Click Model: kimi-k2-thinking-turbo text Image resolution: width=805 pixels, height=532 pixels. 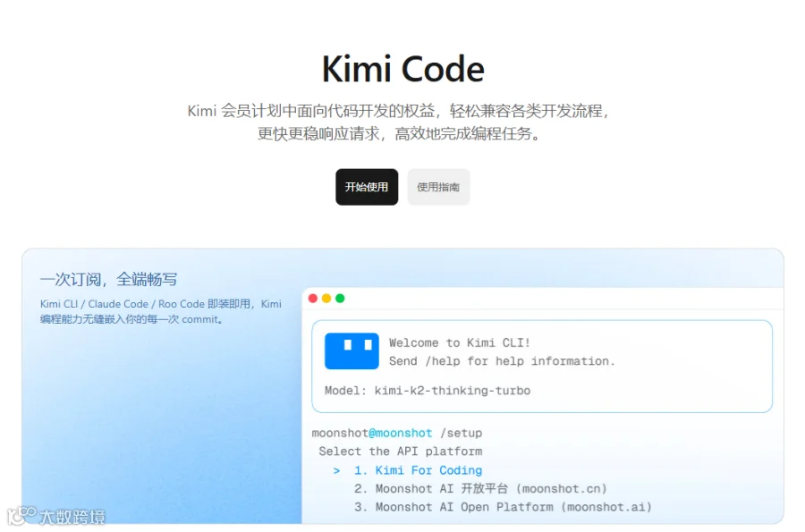click(x=428, y=391)
